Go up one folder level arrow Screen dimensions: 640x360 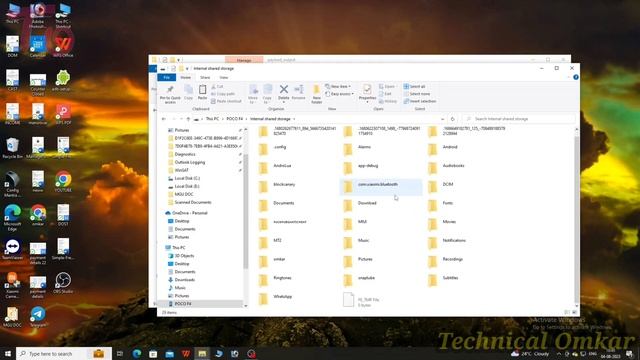[x=188, y=119]
